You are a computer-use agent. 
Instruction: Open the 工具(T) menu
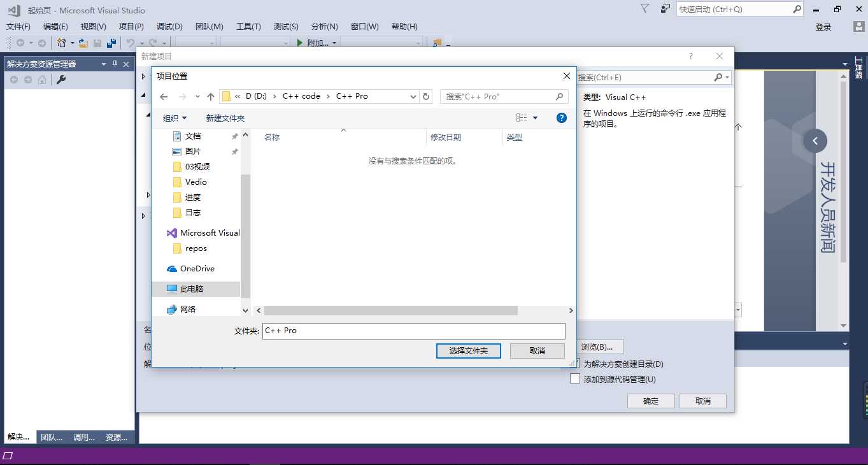pos(248,26)
